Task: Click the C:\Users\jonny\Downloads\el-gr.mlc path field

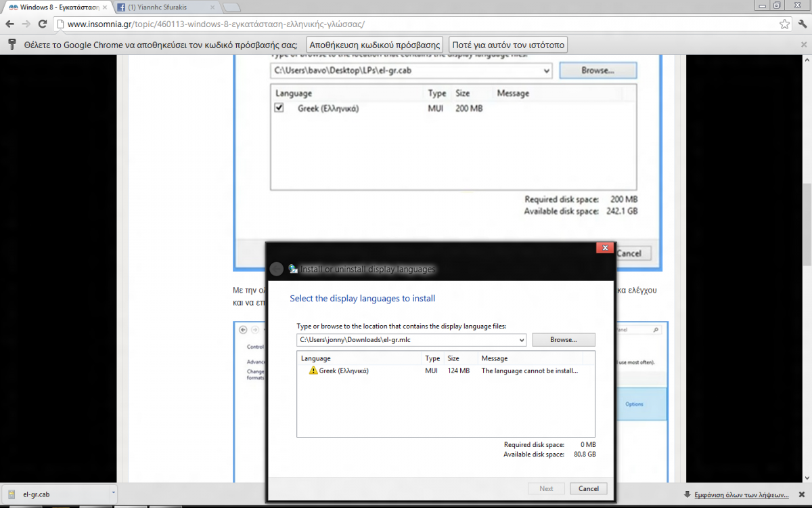Action: click(411, 339)
